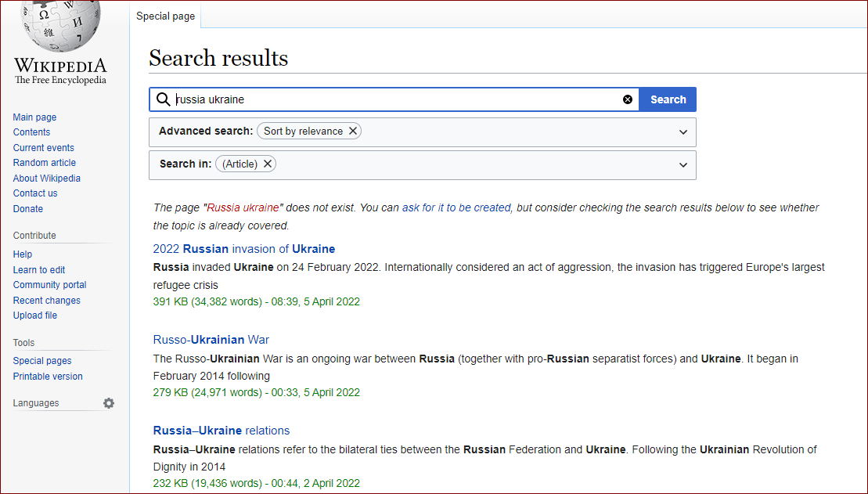Expand the 'Search in' namespaces panel
The image size is (868, 494).
(x=683, y=164)
